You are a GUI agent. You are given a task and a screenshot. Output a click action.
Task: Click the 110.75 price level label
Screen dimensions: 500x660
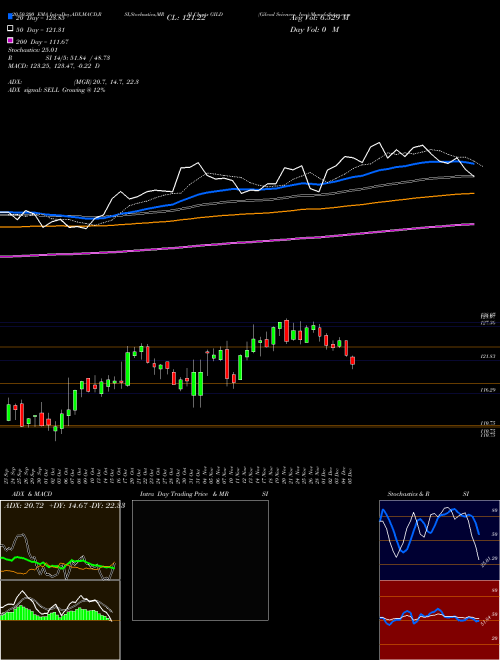pos(488,423)
